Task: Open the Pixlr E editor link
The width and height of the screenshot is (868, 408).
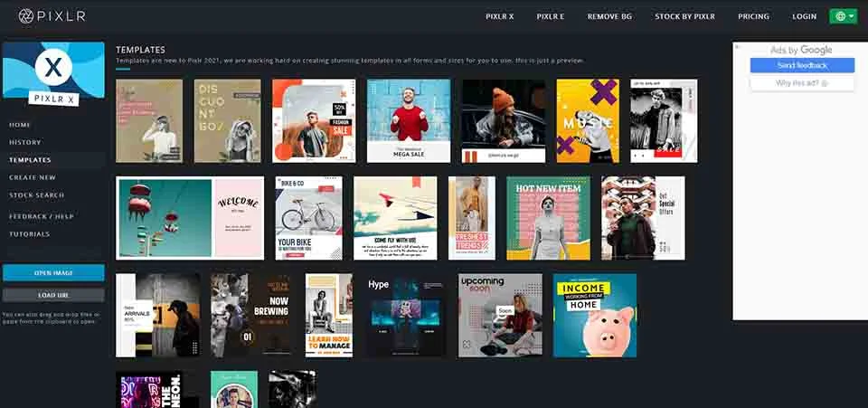Action: pyautogui.click(x=550, y=16)
